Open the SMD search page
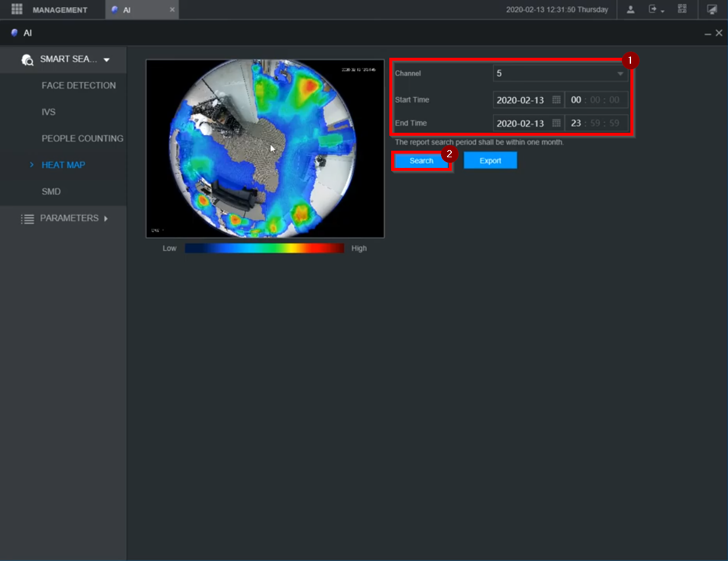 pos(51,192)
